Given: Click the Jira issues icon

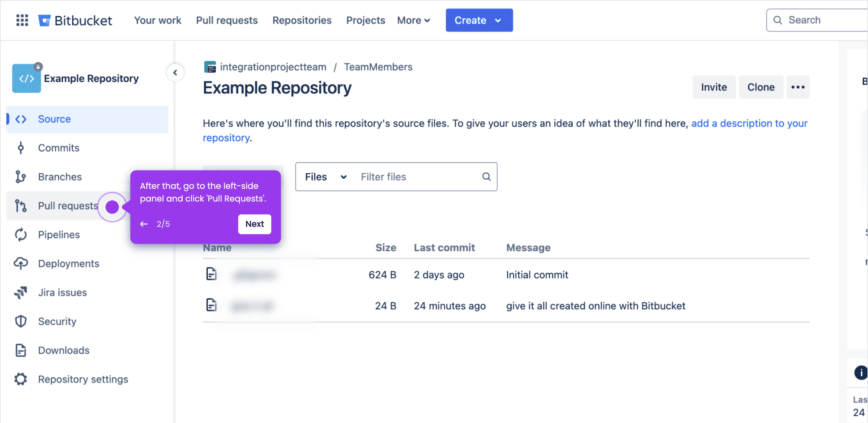Looking at the screenshot, I should pos(21,292).
